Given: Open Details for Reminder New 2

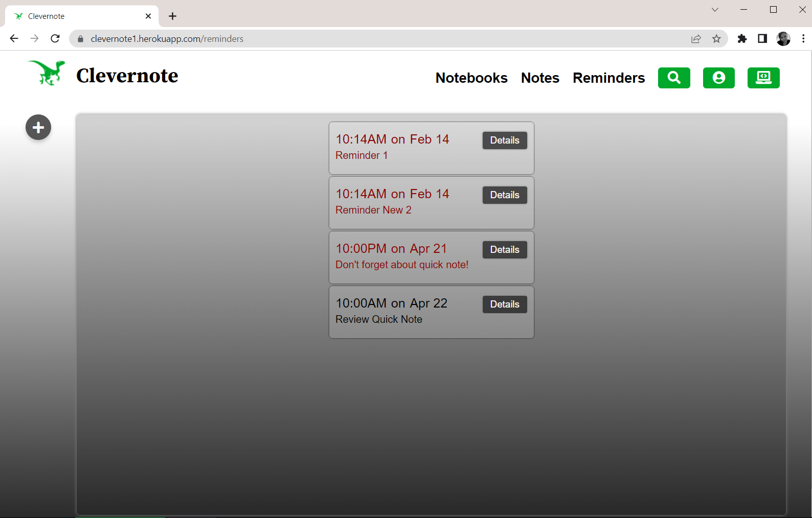Looking at the screenshot, I should point(505,195).
